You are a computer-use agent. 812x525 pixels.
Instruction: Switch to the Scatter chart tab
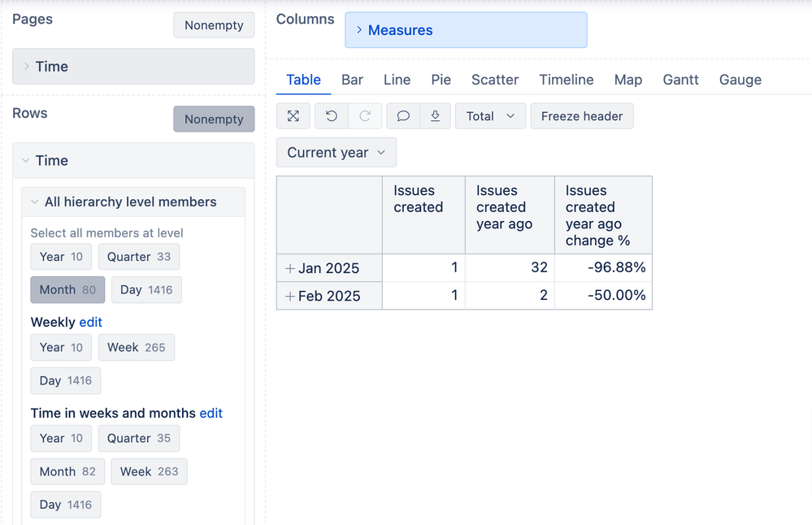click(x=494, y=80)
